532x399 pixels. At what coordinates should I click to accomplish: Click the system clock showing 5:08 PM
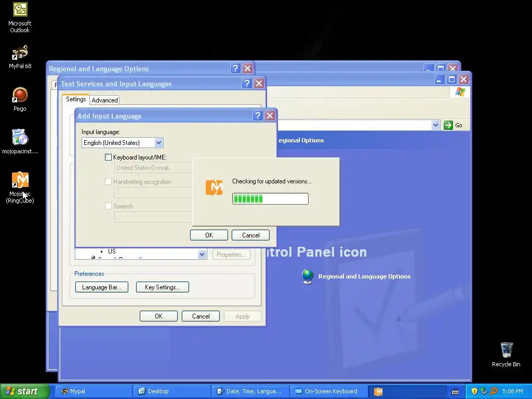click(x=513, y=391)
